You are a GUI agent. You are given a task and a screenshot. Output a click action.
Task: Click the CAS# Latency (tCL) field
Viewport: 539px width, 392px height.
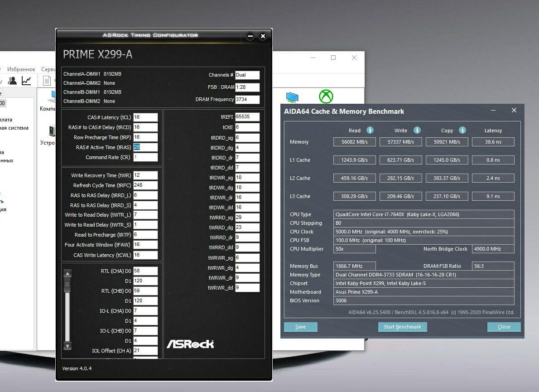[x=145, y=117]
